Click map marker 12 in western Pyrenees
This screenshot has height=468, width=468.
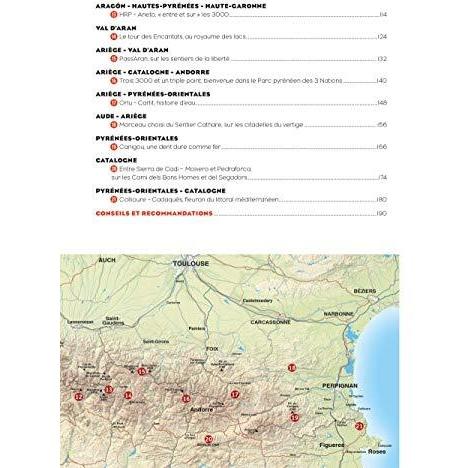pyautogui.click(x=79, y=397)
